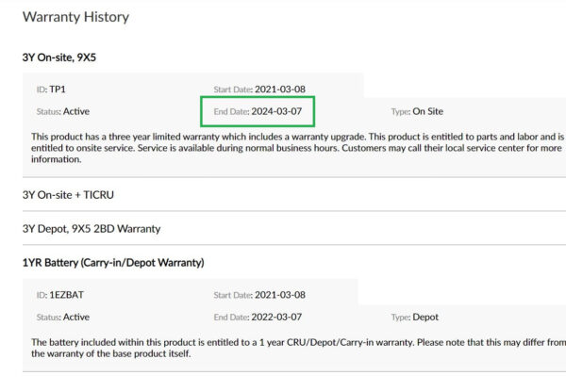Click the three year limited warranty description
This screenshot has width=566, height=392.
click(x=297, y=148)
